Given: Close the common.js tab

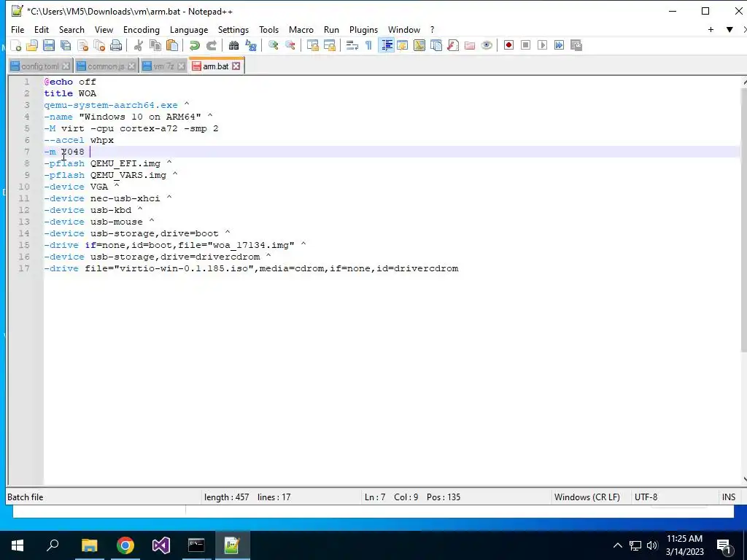Looking at the screenshot, I should coord(131,66).
